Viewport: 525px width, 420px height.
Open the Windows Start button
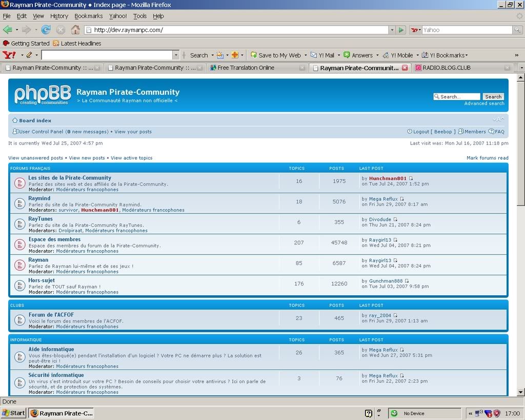(13, 413)
